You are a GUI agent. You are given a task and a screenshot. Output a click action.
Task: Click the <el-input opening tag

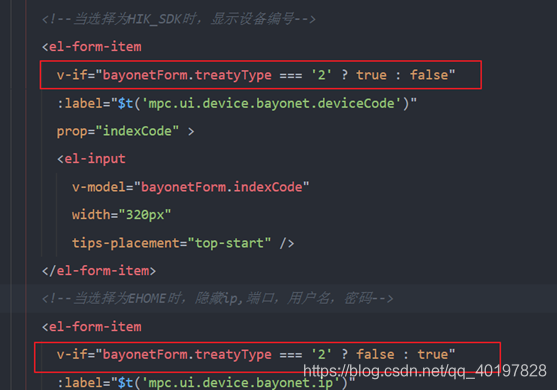pos(91,159)
